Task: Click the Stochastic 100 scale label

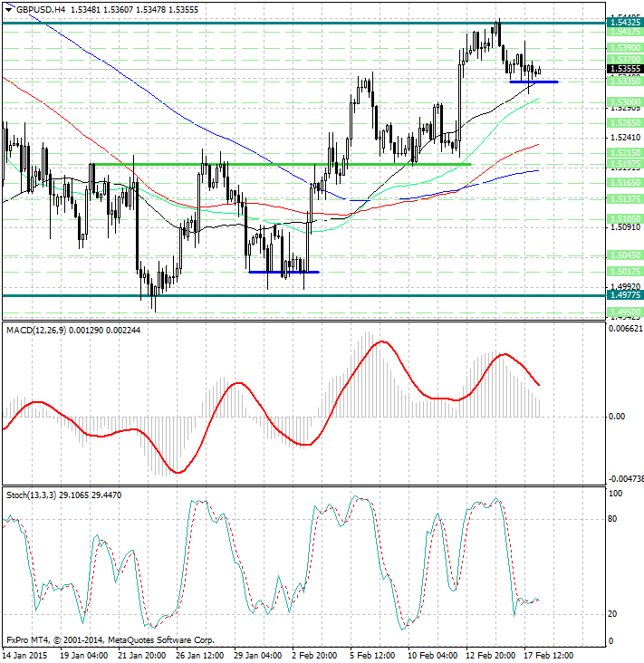Action: click(x=615, y=494)
